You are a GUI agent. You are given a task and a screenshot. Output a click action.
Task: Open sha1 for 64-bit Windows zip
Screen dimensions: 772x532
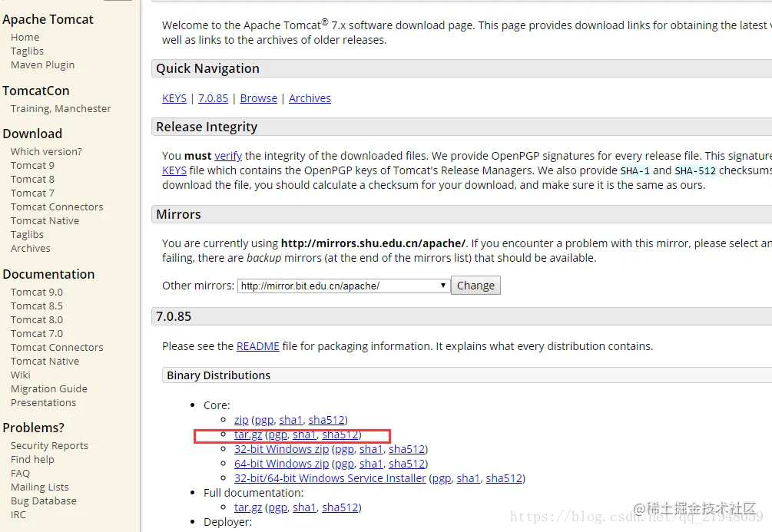pyautogui.click(x=371, y=464)
